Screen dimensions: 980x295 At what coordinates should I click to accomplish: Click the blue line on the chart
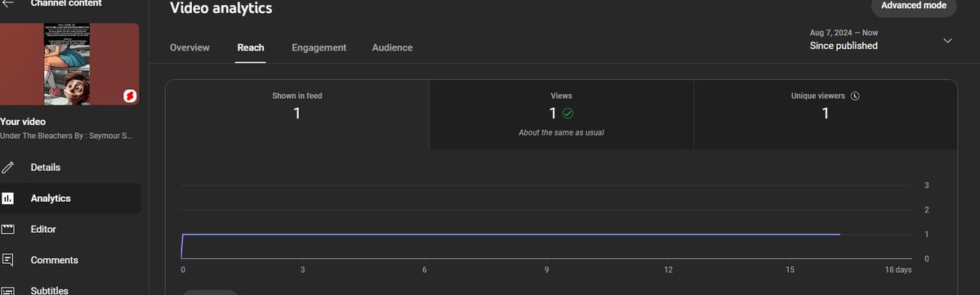[510, 235]
